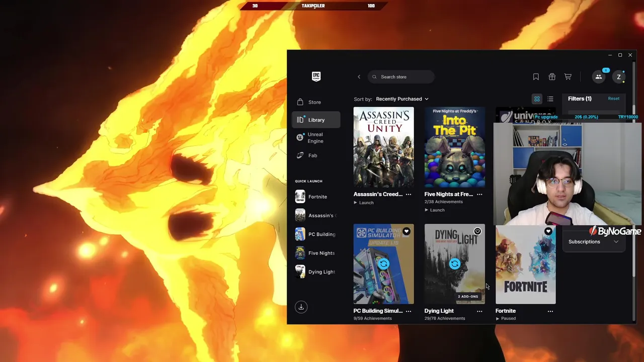Click 9/59 Achievements under PC Building Simulator

pos(372,318)
